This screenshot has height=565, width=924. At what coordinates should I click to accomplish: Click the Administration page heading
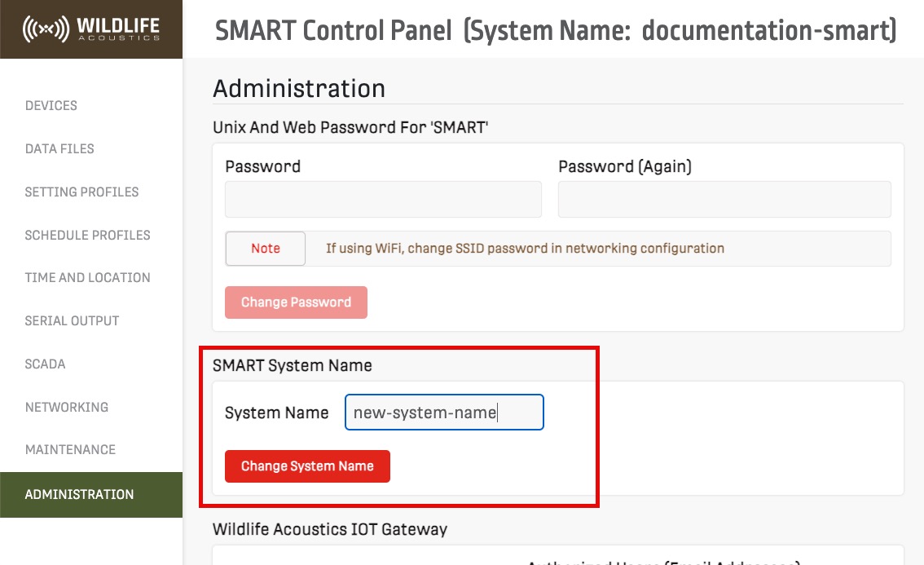[x=298, y=88]
